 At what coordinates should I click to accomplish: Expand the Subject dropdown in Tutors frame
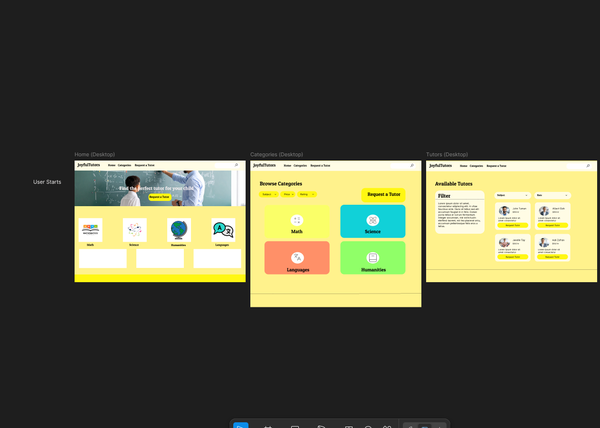(x=513, y=195)
